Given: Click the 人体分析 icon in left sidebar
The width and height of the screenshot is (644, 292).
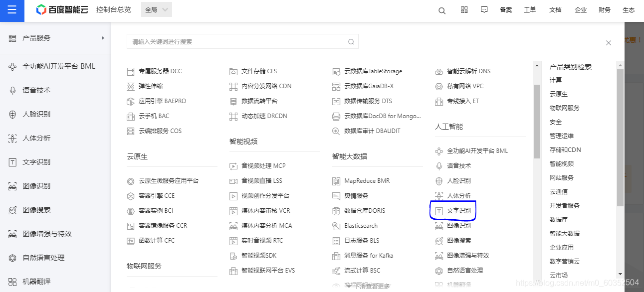Looking at the screenshot, I should tap(13, 138).
